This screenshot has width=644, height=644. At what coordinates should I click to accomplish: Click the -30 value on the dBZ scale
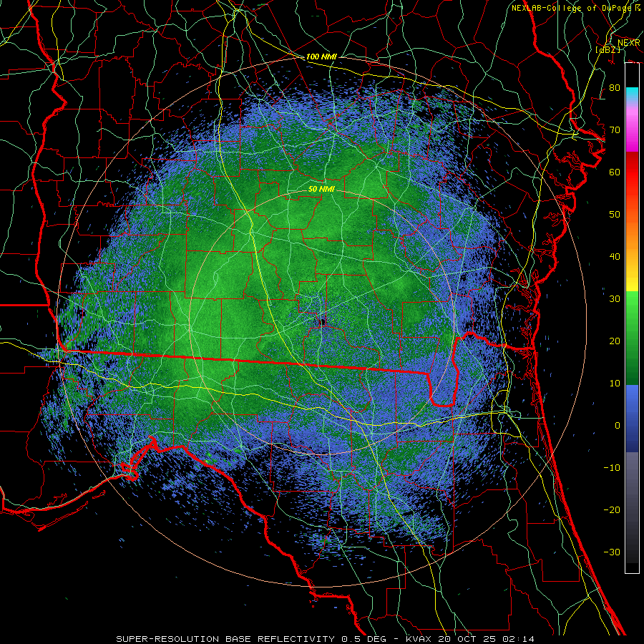click(612, 552)
